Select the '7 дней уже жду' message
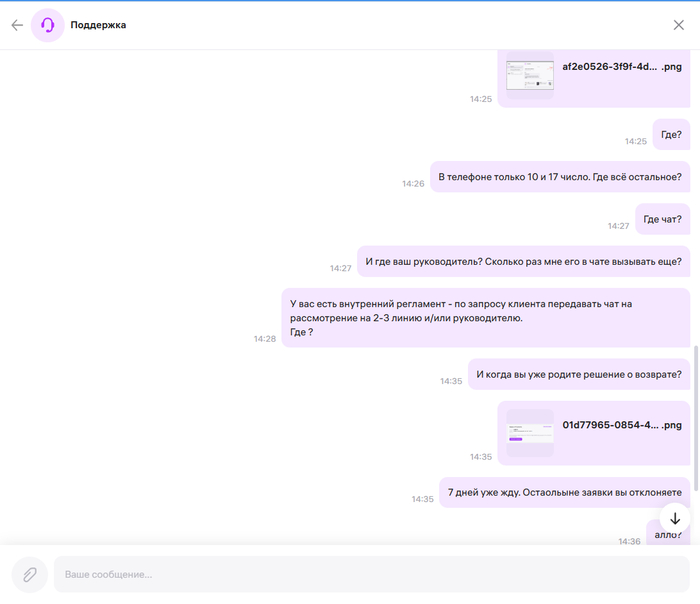The image size is (700, 604). 564,492
